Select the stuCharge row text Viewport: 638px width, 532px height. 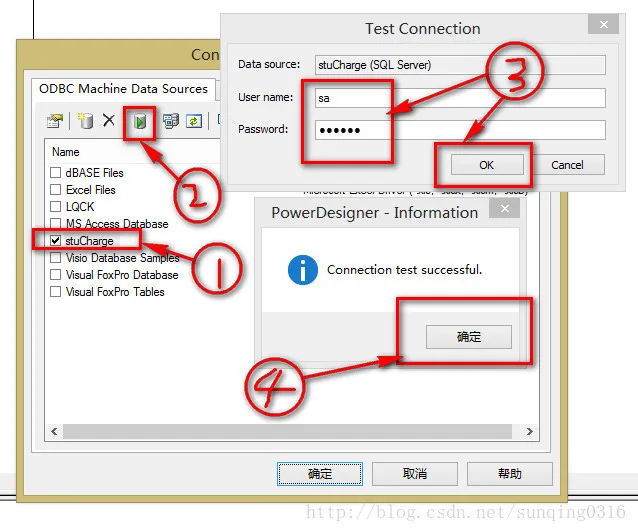tap(90, 241)
